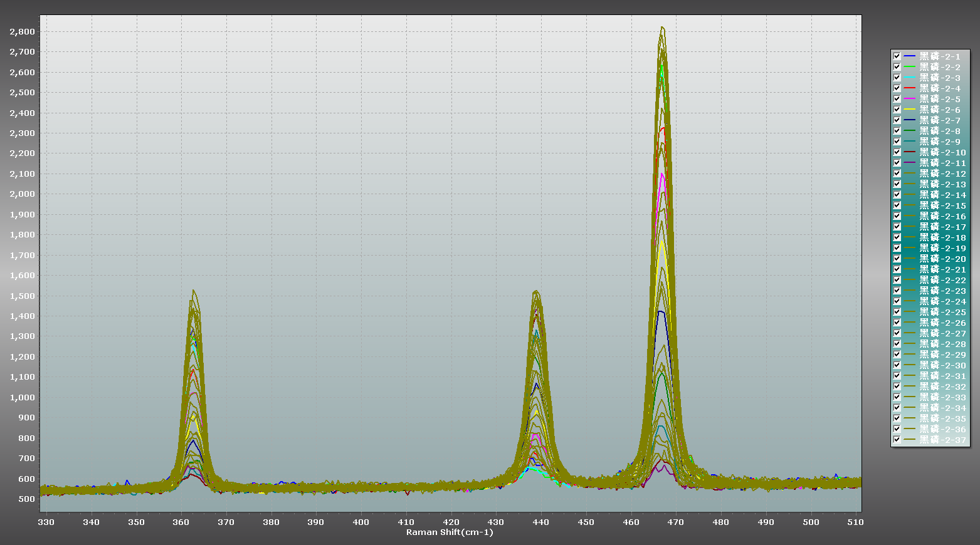Click the yellow line swatch for 黑磷-2-6
980x545 pixels.
click(909, 110)
